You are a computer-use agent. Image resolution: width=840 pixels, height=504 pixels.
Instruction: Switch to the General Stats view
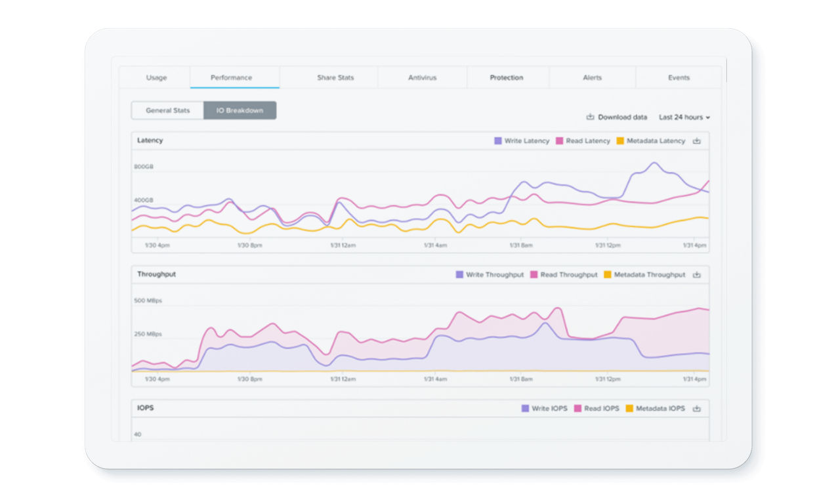[x=167, y=110]
